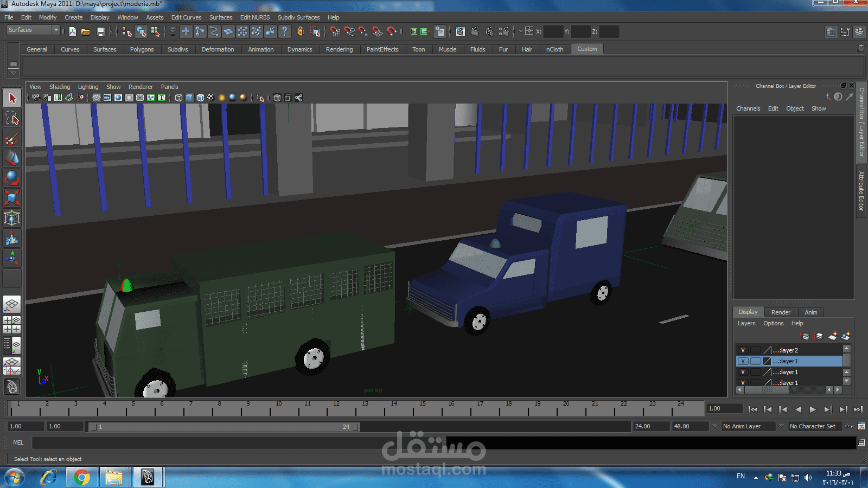Create layer from selected objects
Screen dimensions: 868x488
tap(846, 336)
